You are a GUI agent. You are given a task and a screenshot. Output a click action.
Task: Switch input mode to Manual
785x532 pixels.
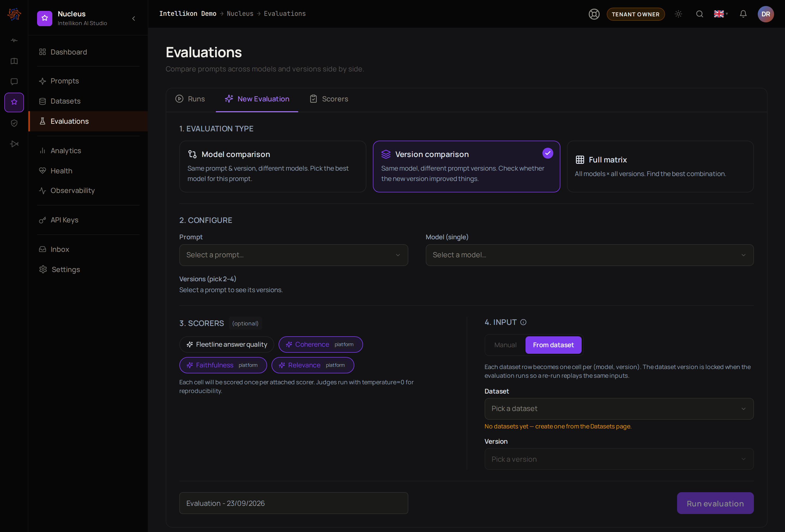(x=505, y=345)
